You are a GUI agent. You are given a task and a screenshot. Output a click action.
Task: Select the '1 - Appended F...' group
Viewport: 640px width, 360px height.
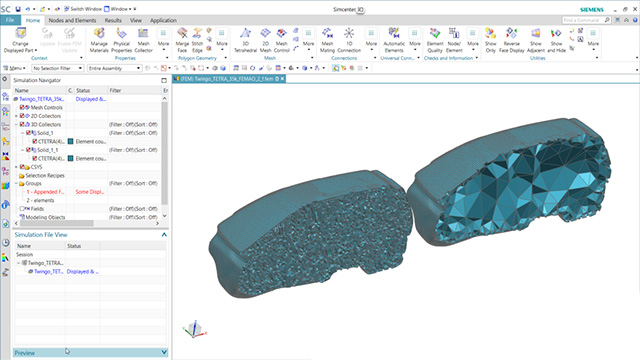tap(45, 192)
